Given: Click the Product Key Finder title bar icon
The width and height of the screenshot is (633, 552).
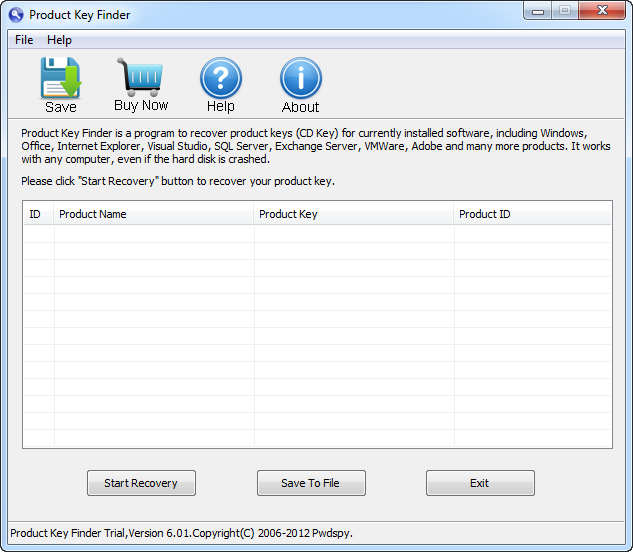Looking at the screenshot, I should click(x=16, y=15).
